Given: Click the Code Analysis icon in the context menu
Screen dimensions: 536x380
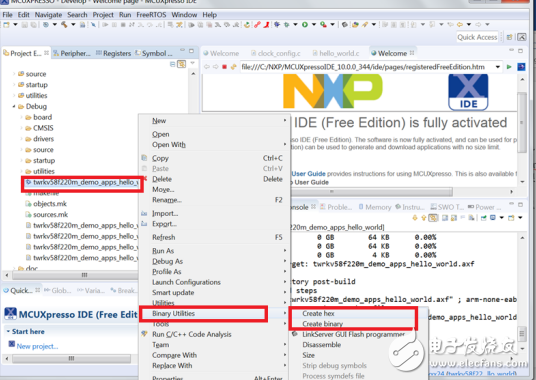Looking at the screenshot, I should click(x=144, y=334).
